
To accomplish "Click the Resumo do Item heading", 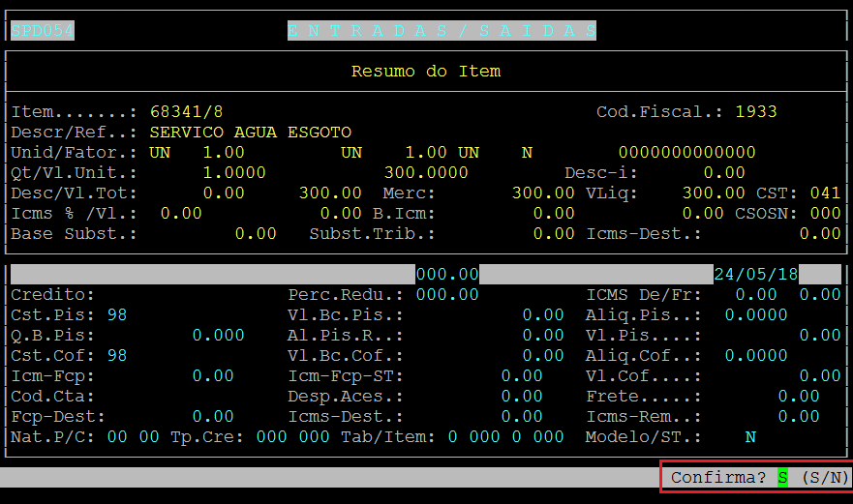I will [x=426, y=71].
